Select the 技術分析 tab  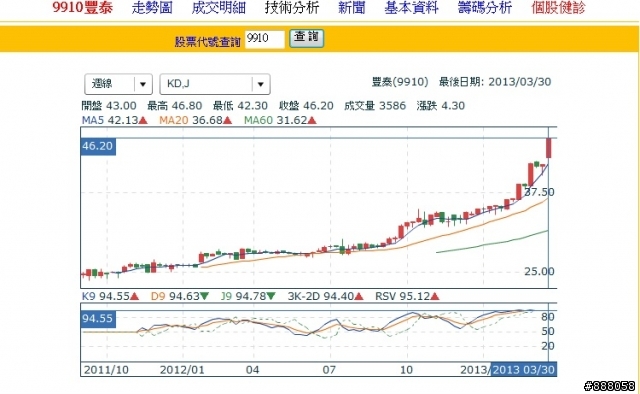pyautogui.click(x=292, y=8)
